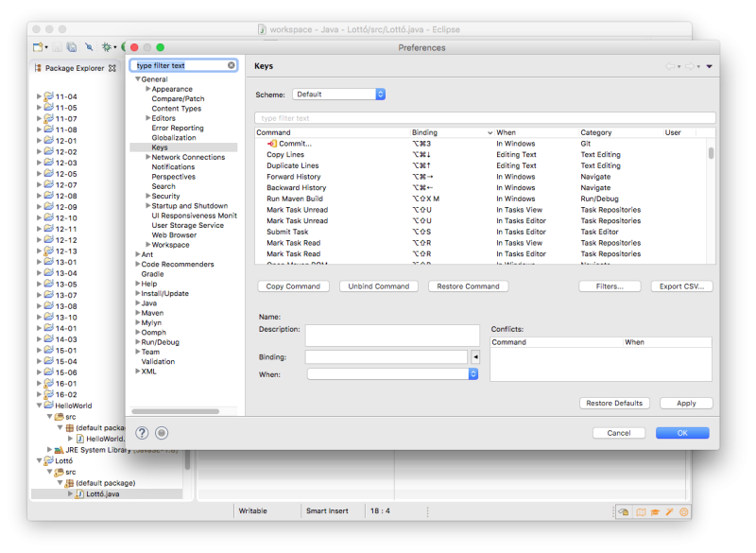This screenshot has height=553, width=756.
Task: Click the Debug bug icon in toolbar
Action: point(107,47)
